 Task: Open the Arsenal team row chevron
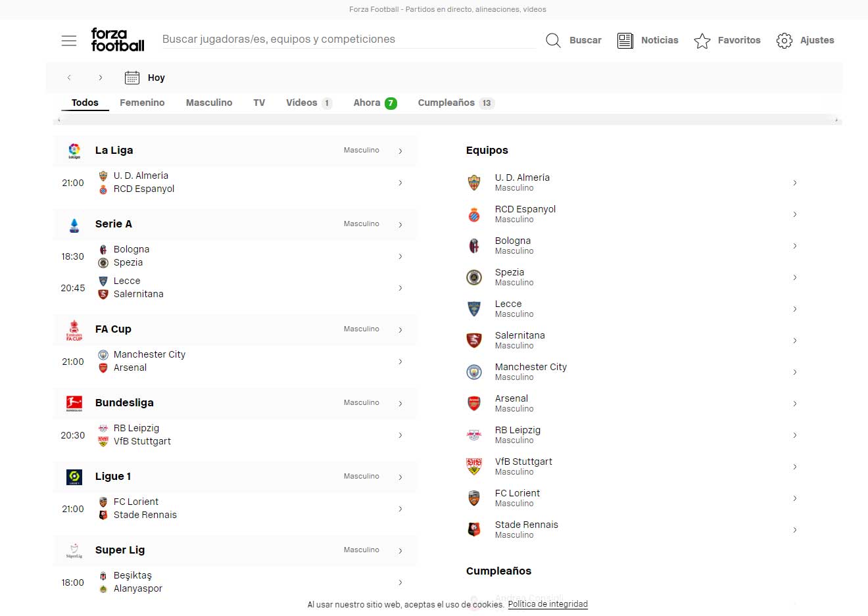click(795, 404)
